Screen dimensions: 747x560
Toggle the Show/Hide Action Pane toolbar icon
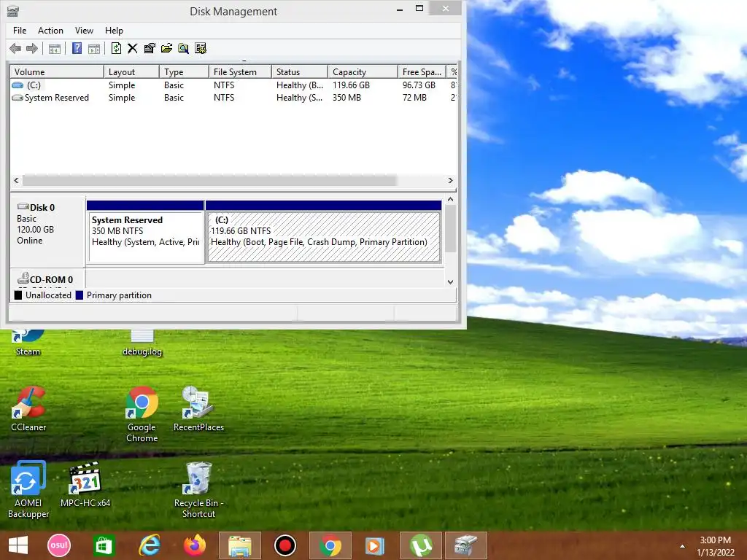coord(94,49)
